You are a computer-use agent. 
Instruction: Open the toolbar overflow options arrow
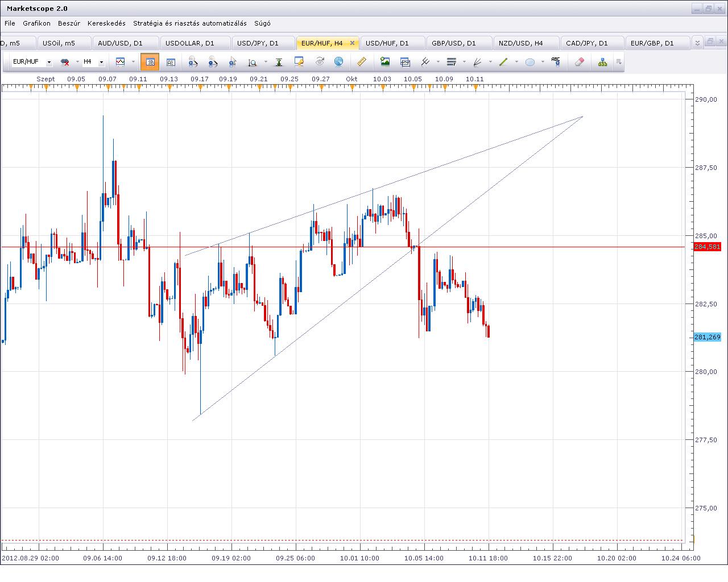(619, 62)
